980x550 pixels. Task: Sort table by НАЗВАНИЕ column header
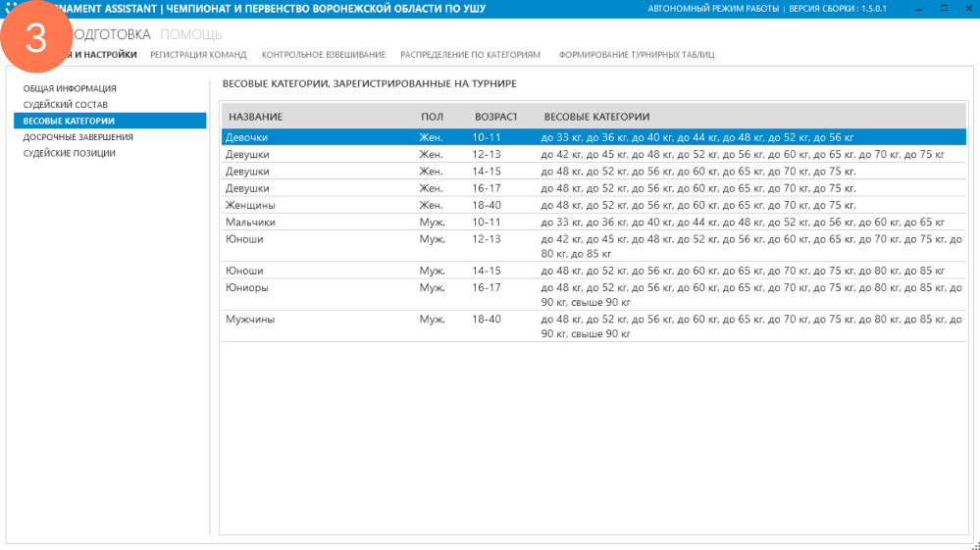256,117
